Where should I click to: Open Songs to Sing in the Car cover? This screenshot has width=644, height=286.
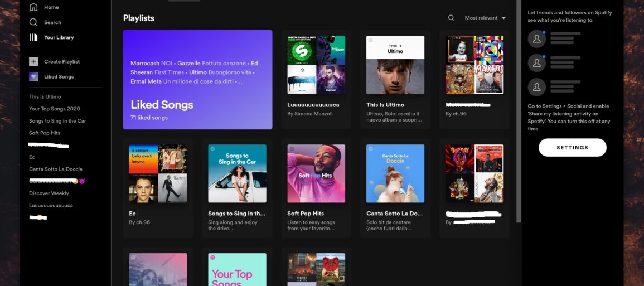pyautogui.click(x=237, y=173)
